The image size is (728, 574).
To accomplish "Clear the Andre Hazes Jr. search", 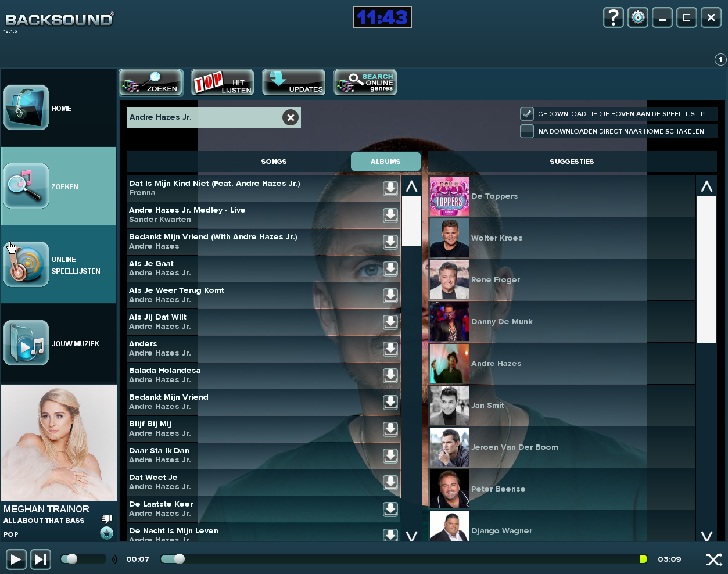I will [291, 117].
